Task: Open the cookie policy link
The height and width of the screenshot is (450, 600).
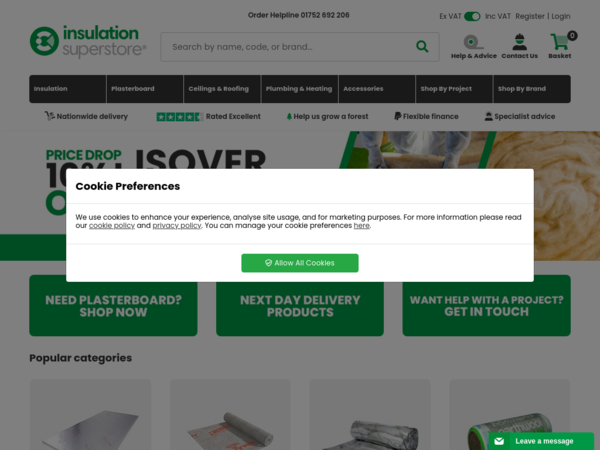Action: [x=112, y=226]
